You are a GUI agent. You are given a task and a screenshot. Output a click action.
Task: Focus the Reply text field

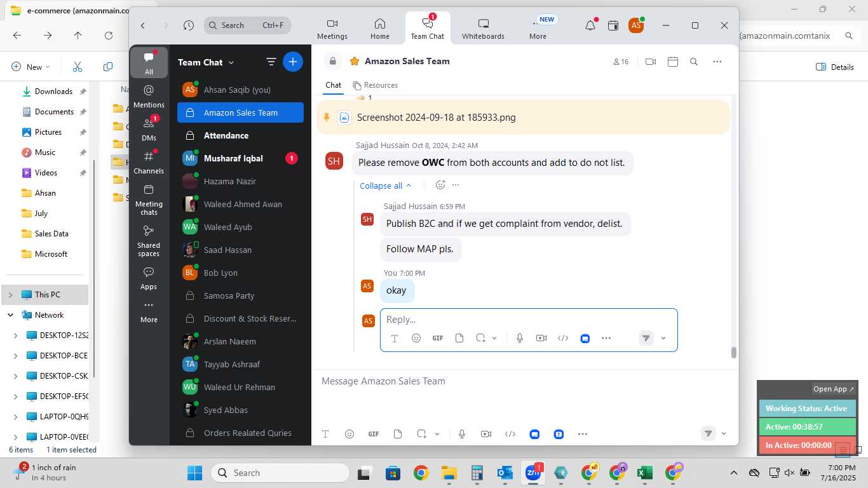(529, 319)
